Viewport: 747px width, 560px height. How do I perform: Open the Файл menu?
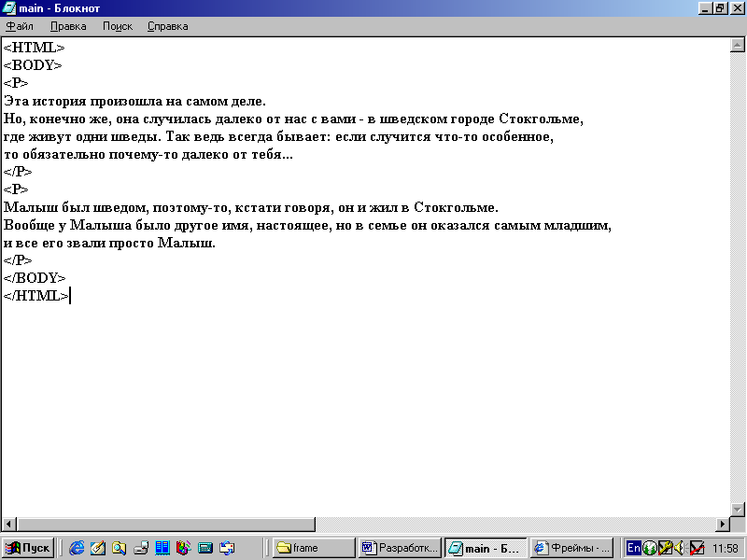pos(20,26)
